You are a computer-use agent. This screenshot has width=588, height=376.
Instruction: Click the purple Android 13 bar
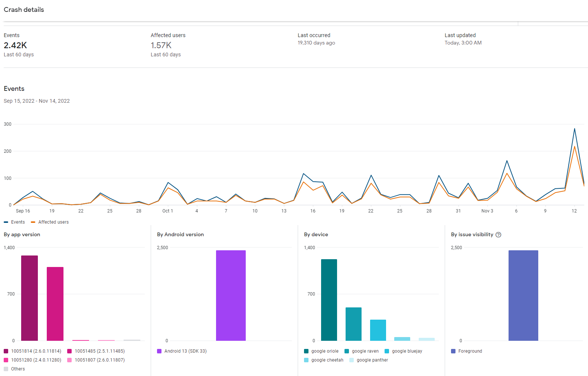231,296
